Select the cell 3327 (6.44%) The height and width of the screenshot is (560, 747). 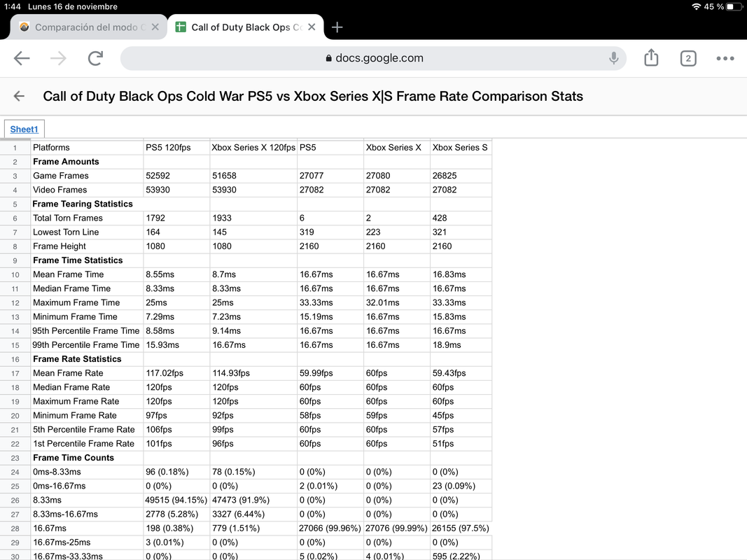pyautogui.click(x=253, y=514)
